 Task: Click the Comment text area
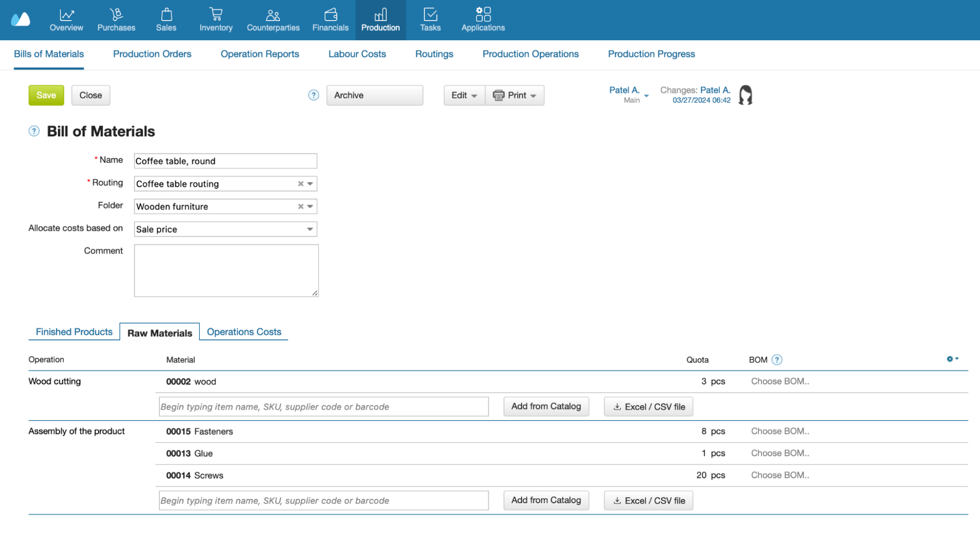226,271
